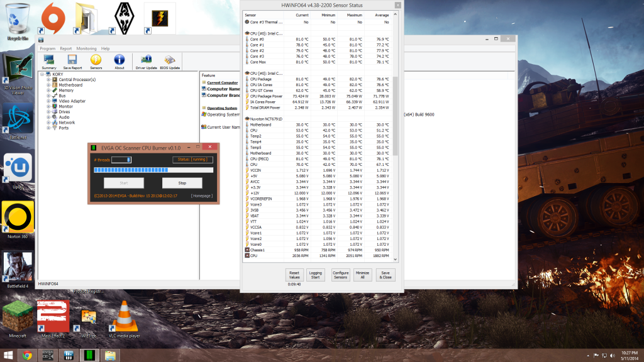This screenshot has height=362, width=644.
Task: Click the Reset Values button
Action: pyautogui.click(x=294, y=275)
